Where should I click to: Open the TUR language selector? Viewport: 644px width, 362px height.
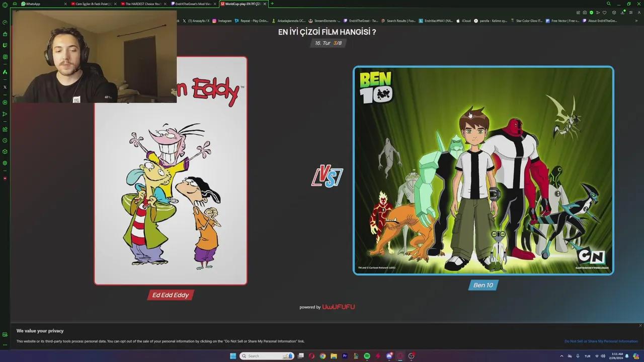588,356
